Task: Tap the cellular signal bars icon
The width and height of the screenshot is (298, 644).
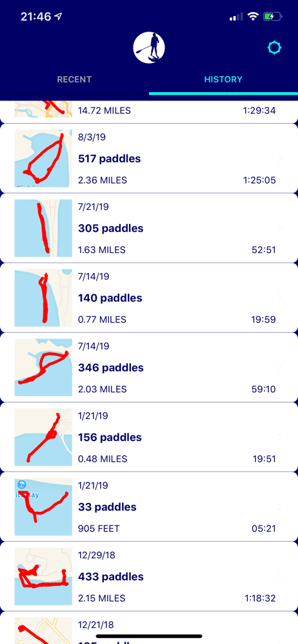Action: point(236,17)
